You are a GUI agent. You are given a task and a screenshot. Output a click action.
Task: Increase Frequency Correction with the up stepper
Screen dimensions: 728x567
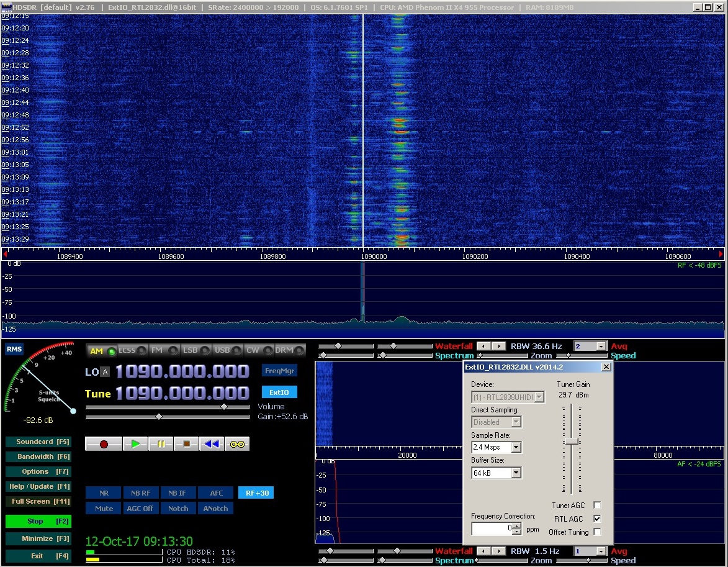[x=517, y=525]
